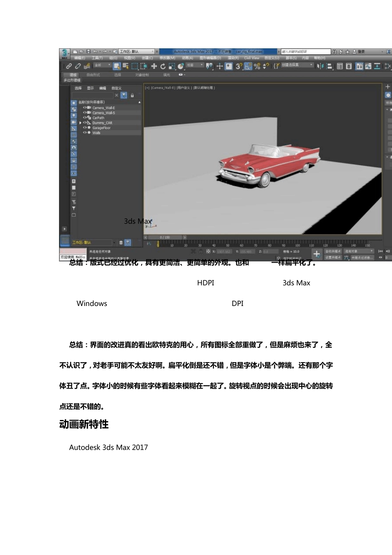Select the CarPath item in scene list
Screen dimensions: 392x555
click(x=99, y=118)
